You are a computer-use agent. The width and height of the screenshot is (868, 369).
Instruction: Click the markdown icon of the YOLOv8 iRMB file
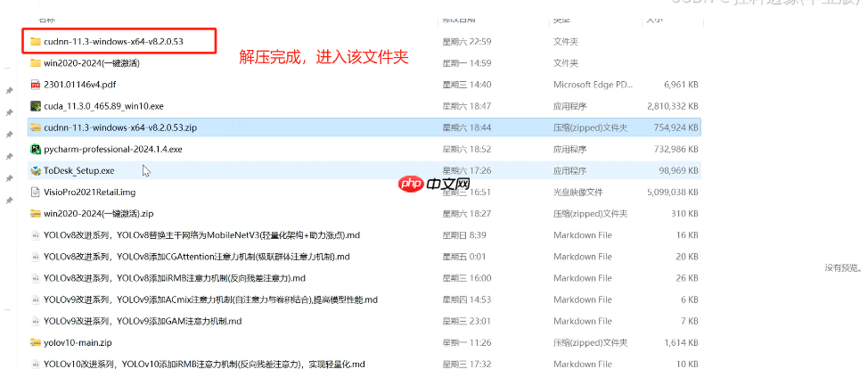point(36,278)
